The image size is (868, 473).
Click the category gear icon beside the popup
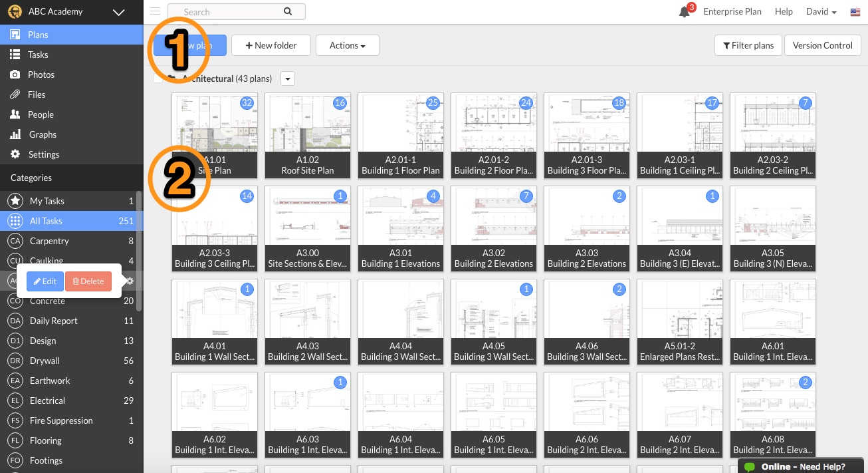coord(130,281)
